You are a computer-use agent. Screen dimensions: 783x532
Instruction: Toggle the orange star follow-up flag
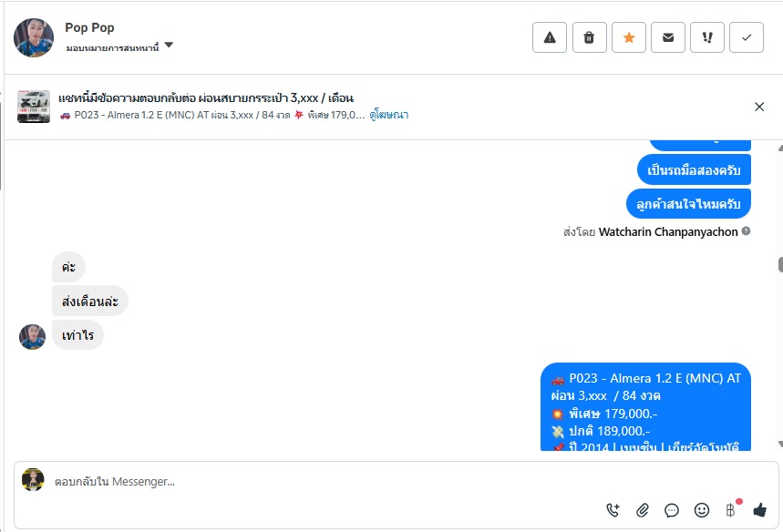click(x=629, y=37)
